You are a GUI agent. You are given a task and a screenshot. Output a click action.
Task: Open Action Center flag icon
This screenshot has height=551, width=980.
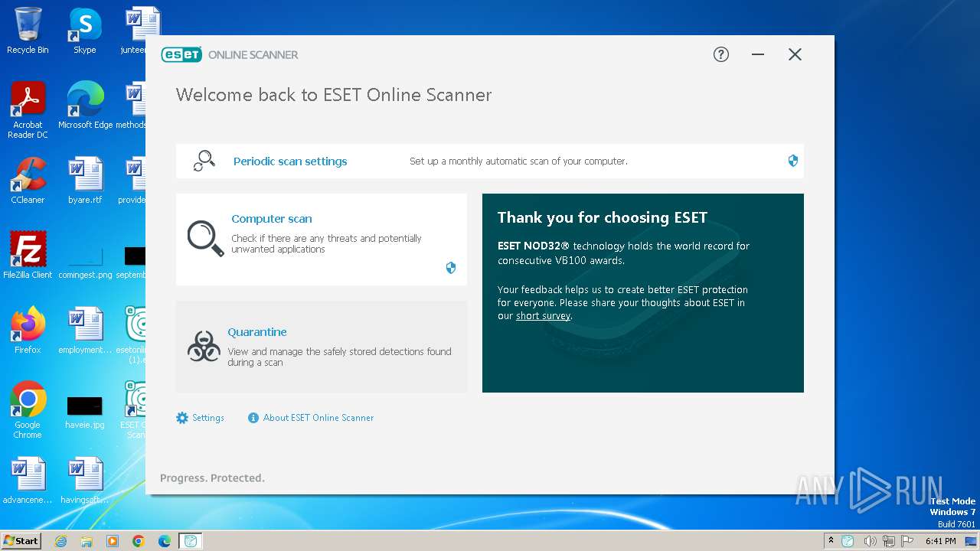908,541
